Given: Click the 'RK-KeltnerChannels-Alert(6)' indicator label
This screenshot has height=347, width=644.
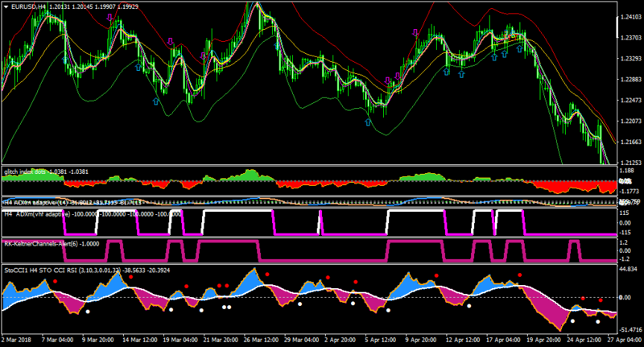Looking at the screenshot, I should click(x=43, y=243).
